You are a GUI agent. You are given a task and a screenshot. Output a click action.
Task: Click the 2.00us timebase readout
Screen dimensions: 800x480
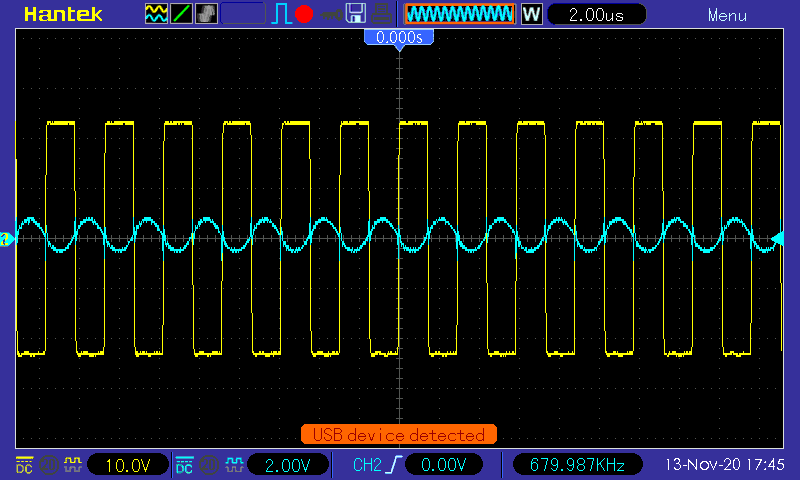pyautogui.click(x=596, y=14)
